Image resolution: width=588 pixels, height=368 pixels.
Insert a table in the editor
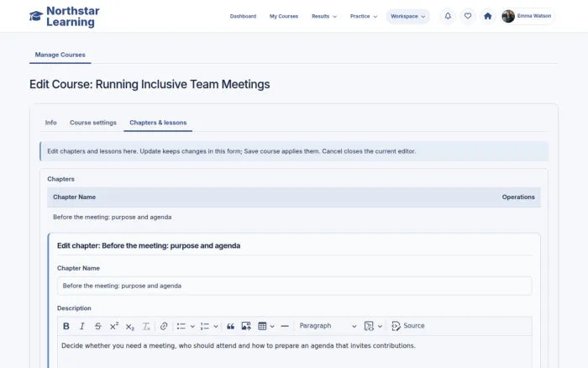[262, 326]
